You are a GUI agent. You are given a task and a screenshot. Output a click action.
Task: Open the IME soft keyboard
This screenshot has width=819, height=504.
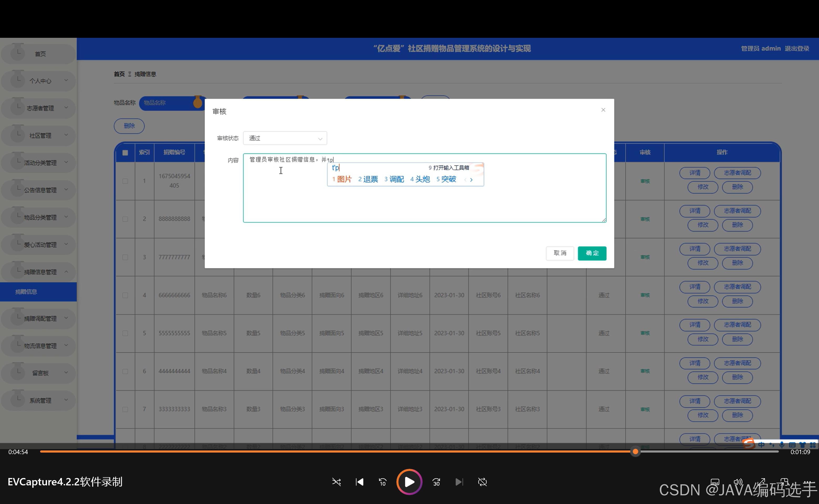point(792,445)
